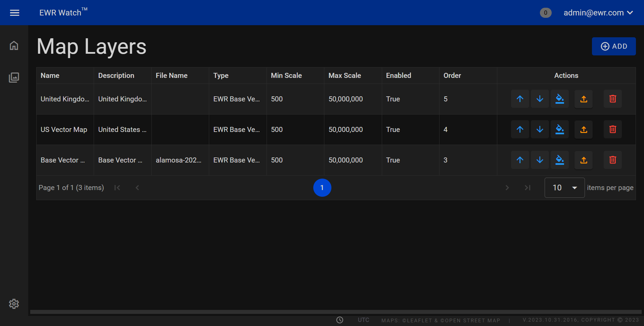The image size is (644, 326).
Task: Go to last page of table
Action: 527,188
